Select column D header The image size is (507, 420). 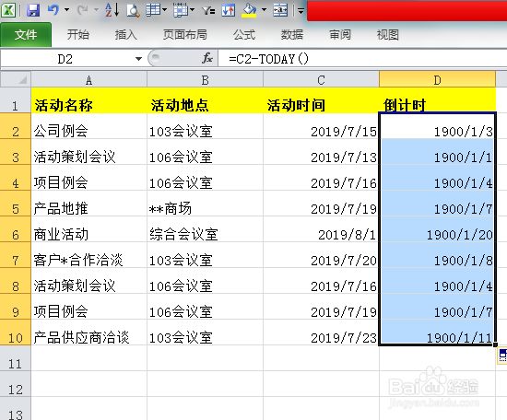point(437,80)
